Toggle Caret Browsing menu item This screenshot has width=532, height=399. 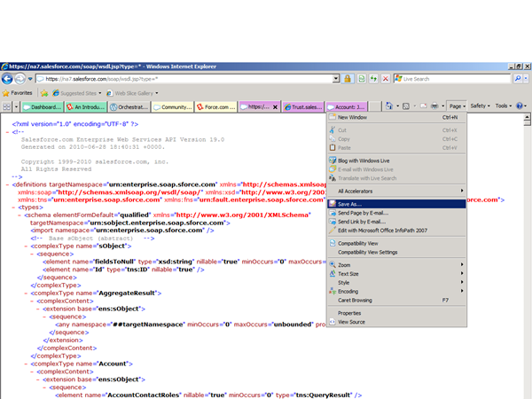396,301
